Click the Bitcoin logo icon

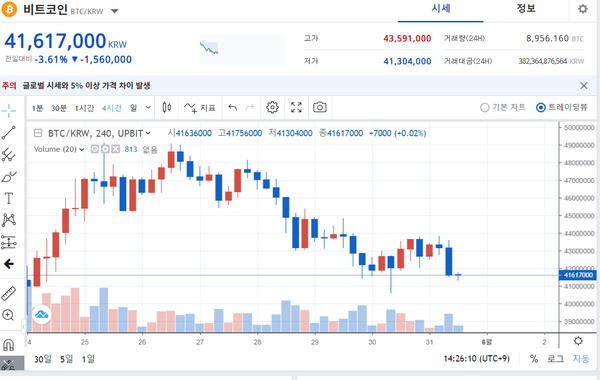coord(9,9)
